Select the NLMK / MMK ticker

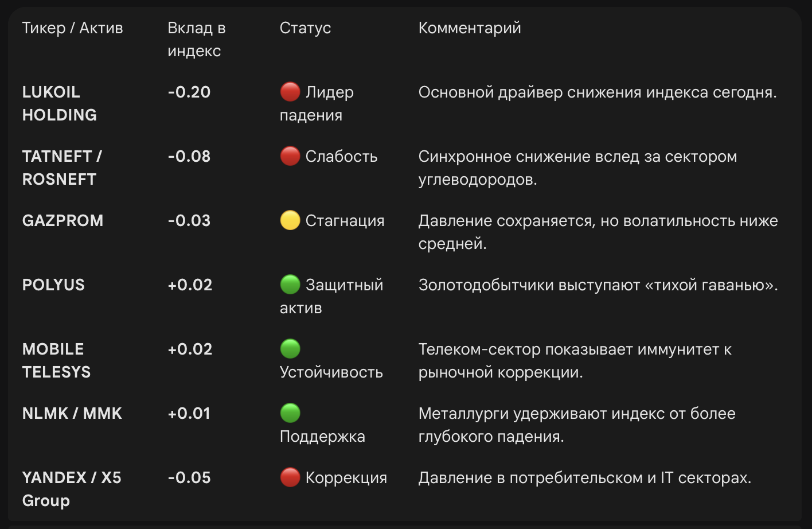coord(72,413)
